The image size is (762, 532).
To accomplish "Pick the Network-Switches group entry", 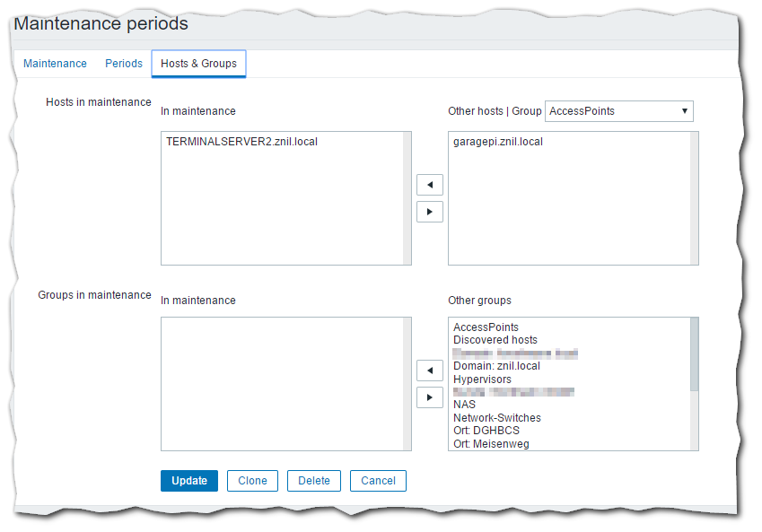I will (x=497, y=418).
